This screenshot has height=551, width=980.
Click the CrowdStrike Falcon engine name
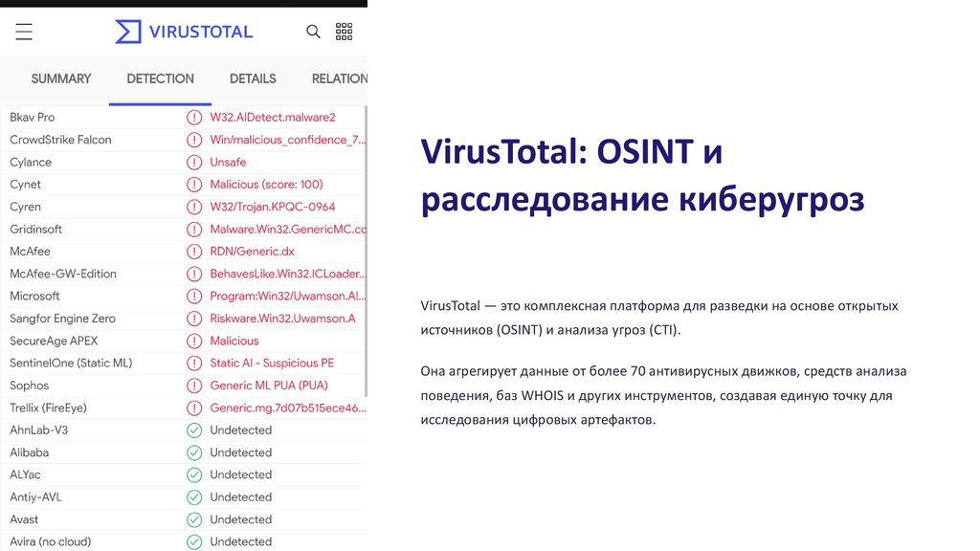[60, 140]
